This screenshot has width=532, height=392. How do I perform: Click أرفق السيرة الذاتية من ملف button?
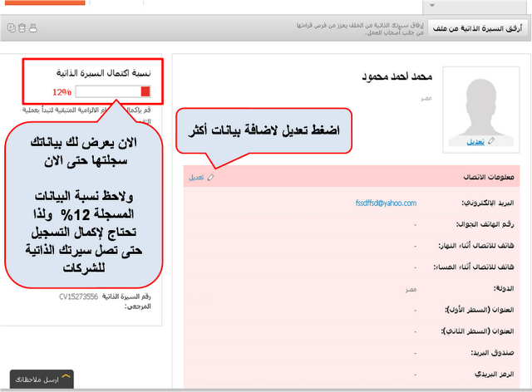(x=478, y=28)
